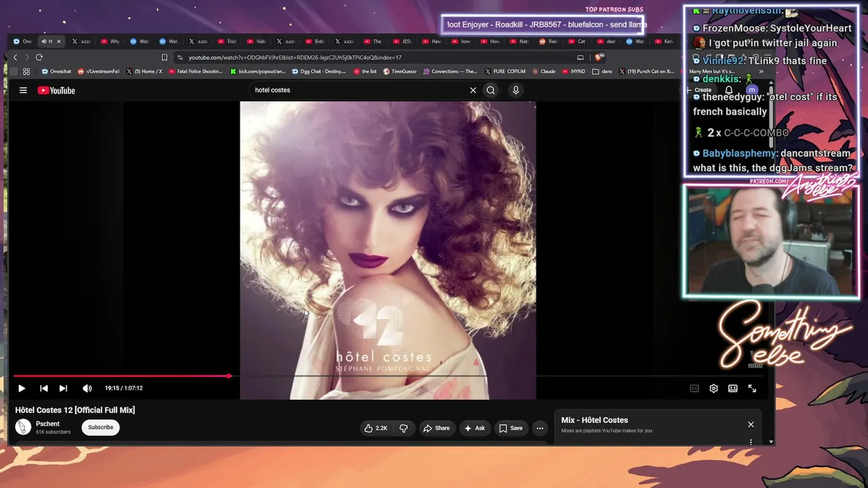Screen dimensions: 868x488
Task: Skip to the next video
Action: (x=63, y=388)
